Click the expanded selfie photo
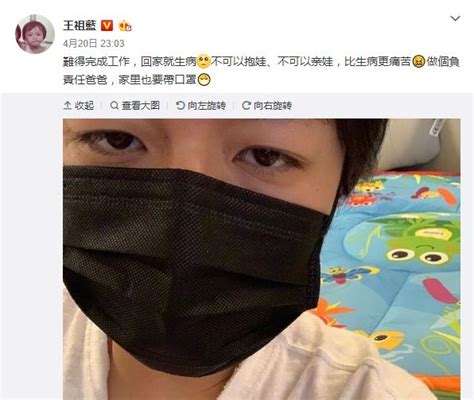This screenshot has height=400, width=474. (x=262, y=259)
